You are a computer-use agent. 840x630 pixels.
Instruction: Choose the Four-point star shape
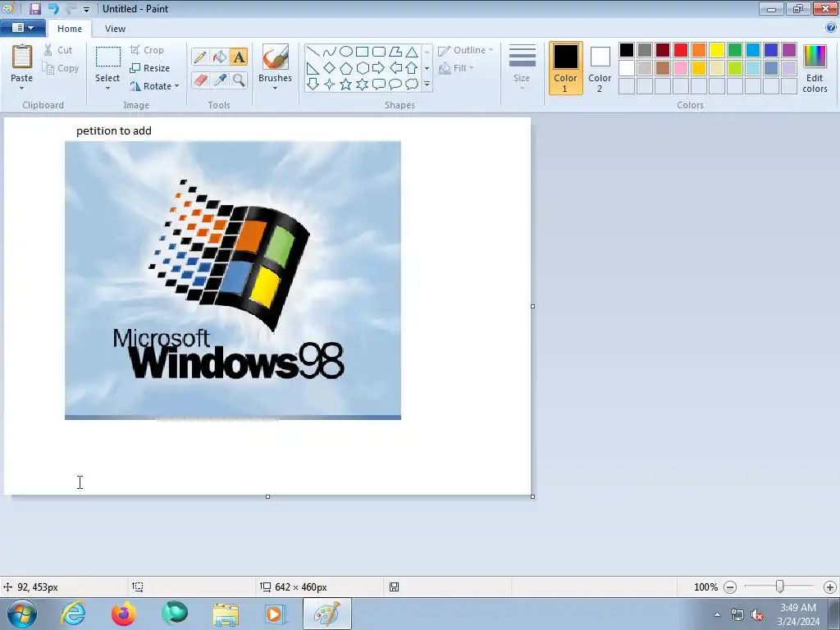coord(330,84)
